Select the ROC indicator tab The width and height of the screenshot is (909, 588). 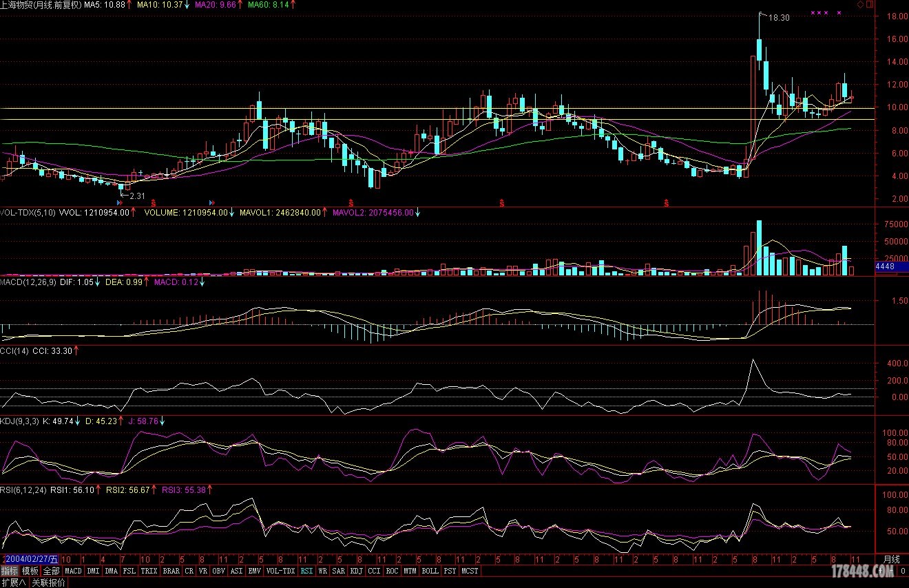[x=392, y=571]
